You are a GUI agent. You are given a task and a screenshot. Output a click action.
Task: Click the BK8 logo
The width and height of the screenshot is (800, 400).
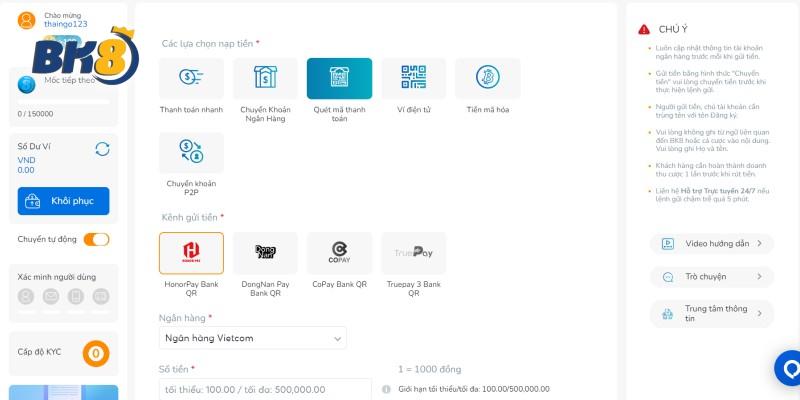coord(85,57)
